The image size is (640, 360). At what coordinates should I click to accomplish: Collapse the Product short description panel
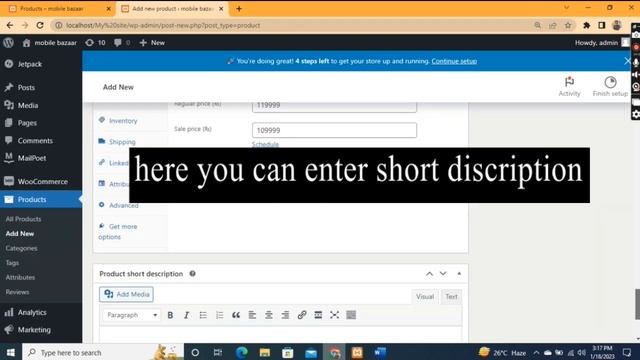[459, 273]
